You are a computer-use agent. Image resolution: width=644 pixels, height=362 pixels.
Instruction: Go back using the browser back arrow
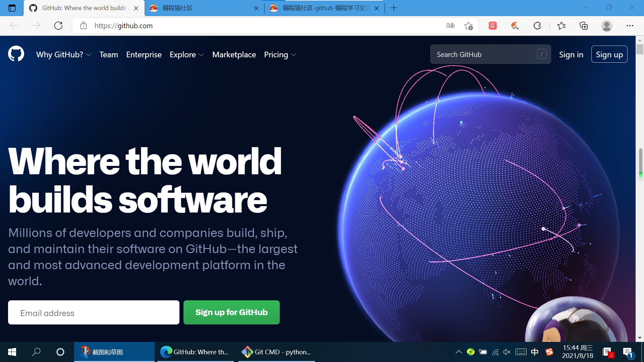pyautogui.click(x=14, y=26)
